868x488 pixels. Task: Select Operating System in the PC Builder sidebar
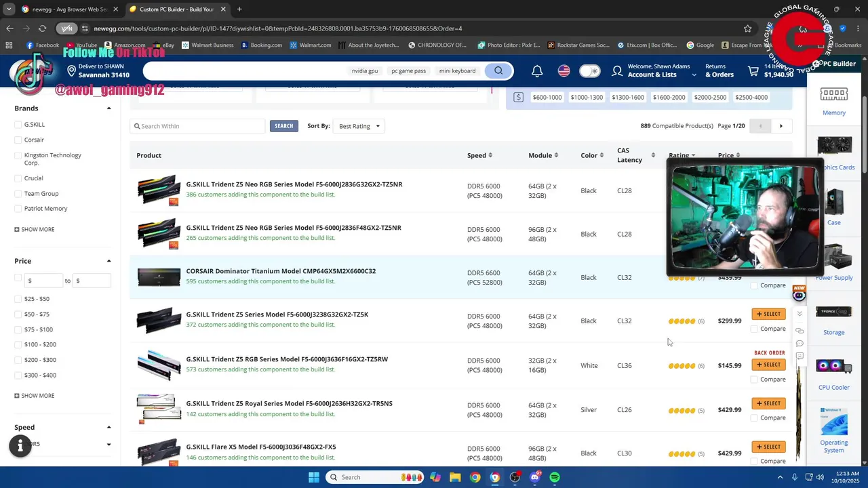[x=834, y=430]
